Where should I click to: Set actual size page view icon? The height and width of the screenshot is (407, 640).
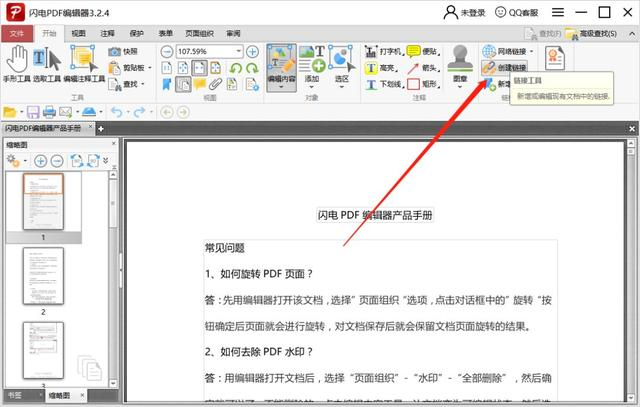(x=167, y=68)
